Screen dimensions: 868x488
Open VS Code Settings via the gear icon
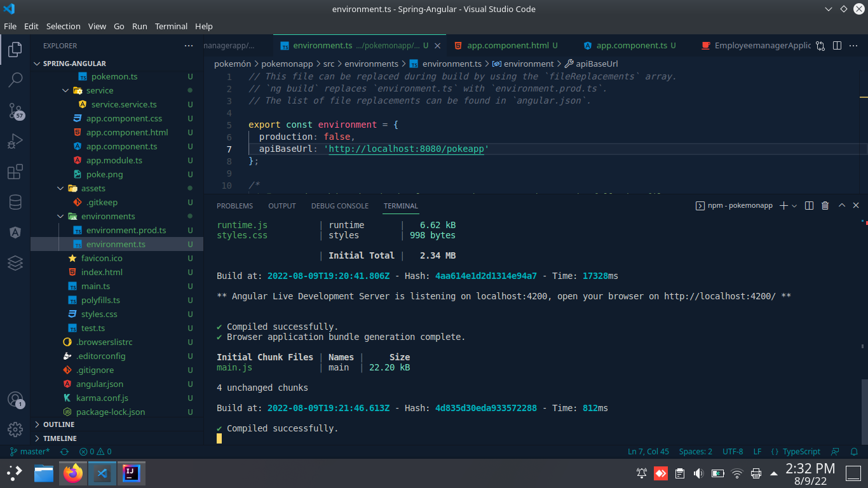click(x=15, y=430)
